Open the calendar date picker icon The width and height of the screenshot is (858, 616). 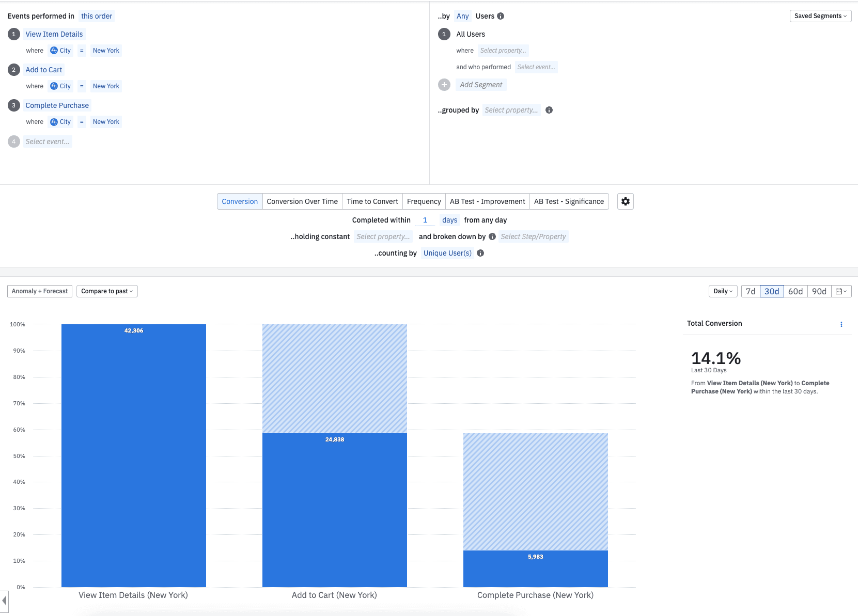841,291
